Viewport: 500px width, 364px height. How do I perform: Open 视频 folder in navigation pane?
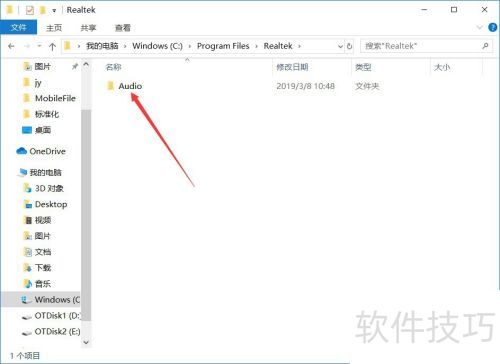pyautogui.click(x=43, y=220)
